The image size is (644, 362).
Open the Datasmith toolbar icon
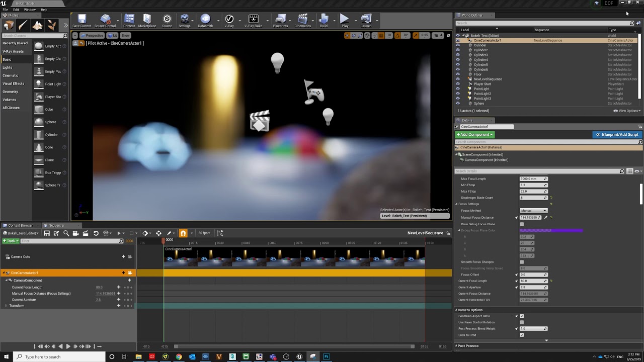(205, 20)
